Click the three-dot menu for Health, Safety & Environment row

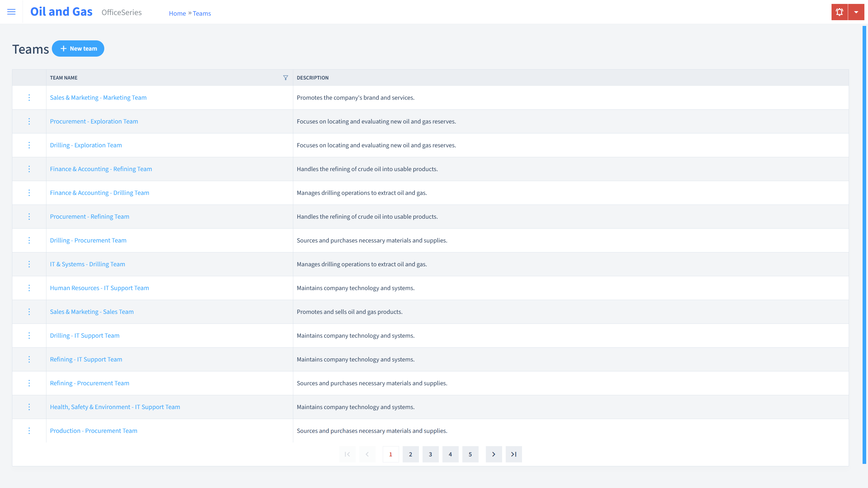click(x=29, y=407)
